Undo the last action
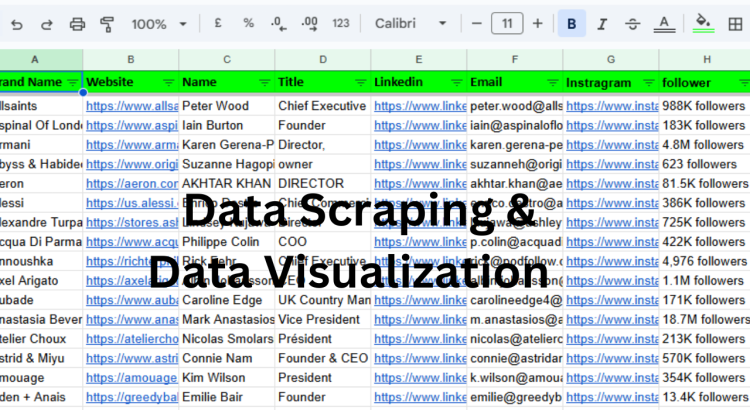This screenshot has height=410, width=750. click(x=17, y=24)
